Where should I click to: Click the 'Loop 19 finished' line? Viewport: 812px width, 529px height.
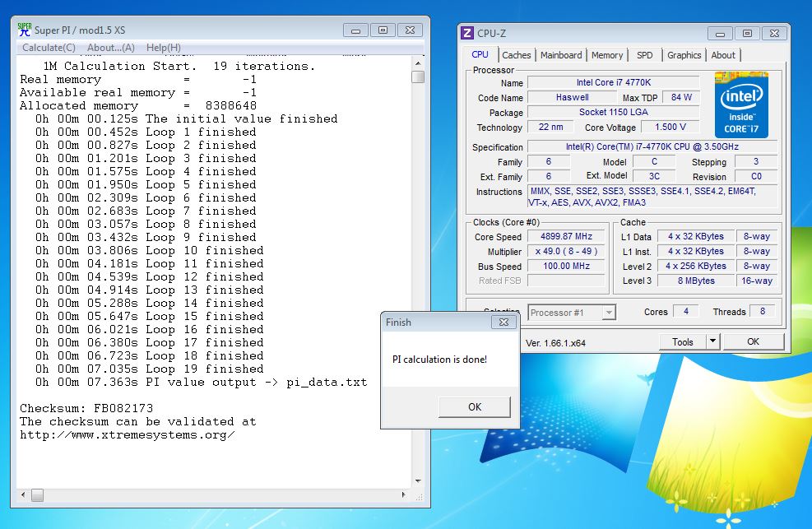coord(149,369)
